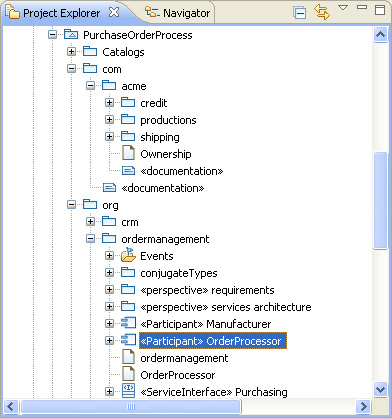Select the conjugateTypes tree item

pyautogui.click(x=179, y=273)
